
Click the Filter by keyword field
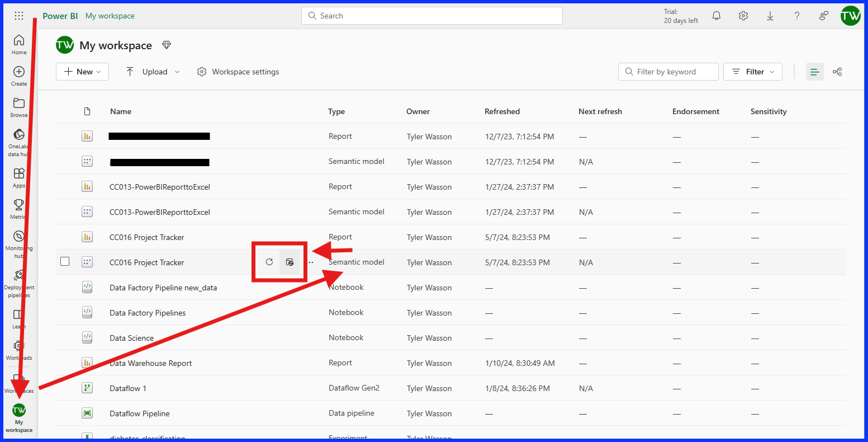pos(668,72)
